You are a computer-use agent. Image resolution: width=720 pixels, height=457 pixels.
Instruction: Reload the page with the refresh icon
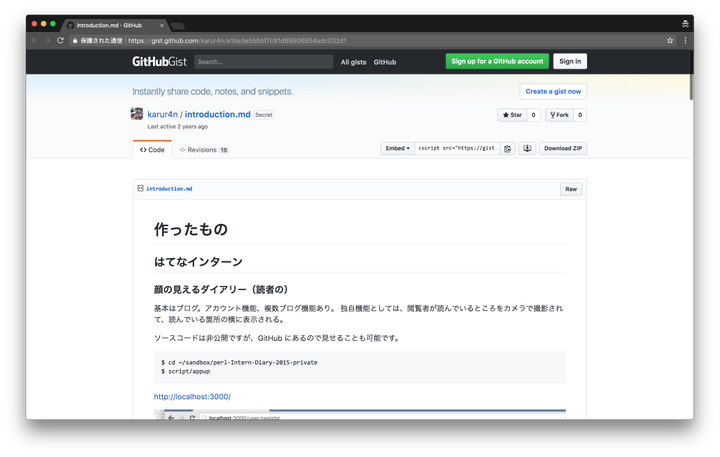60,40
